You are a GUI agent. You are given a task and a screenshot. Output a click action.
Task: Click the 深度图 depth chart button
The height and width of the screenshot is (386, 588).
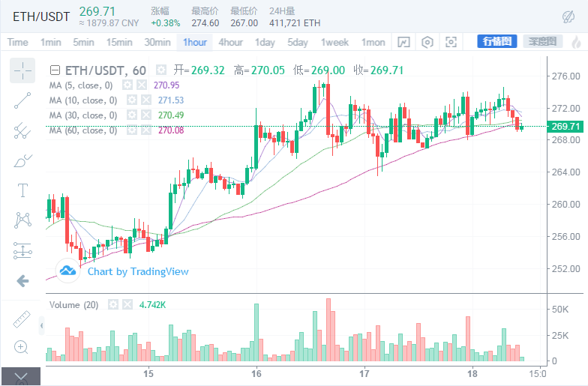coord(543,41)
